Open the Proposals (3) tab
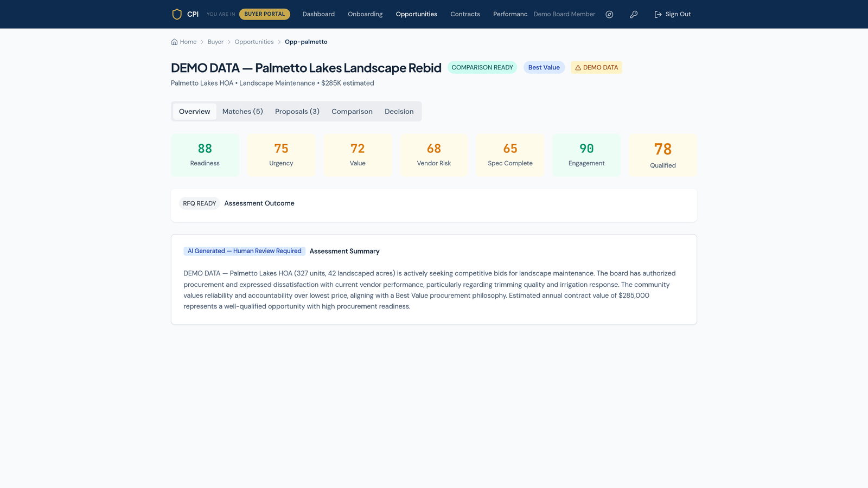 pyautogui.click(x=297, y=112)
